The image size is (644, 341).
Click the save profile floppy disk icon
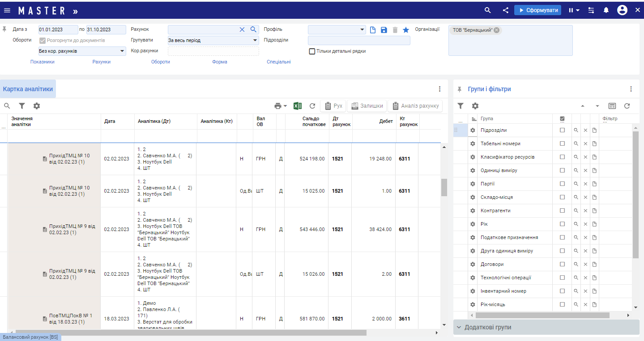[x=384, y=30]
